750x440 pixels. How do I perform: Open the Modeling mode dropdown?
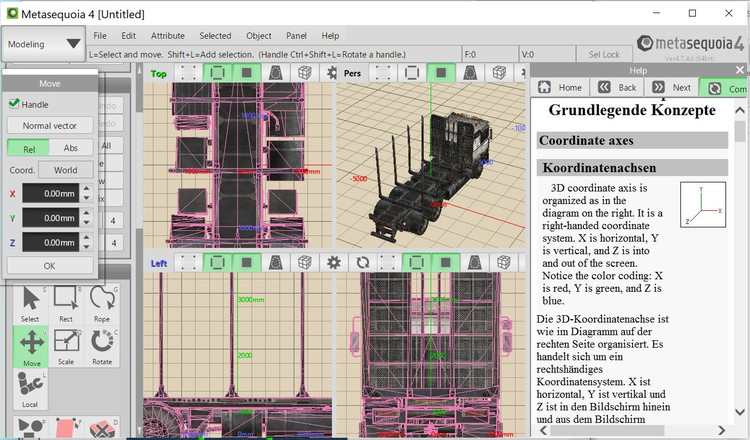[44, 44]
